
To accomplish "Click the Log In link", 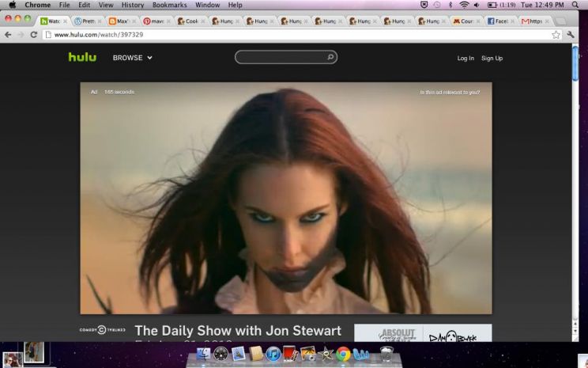I will (465, 58).
